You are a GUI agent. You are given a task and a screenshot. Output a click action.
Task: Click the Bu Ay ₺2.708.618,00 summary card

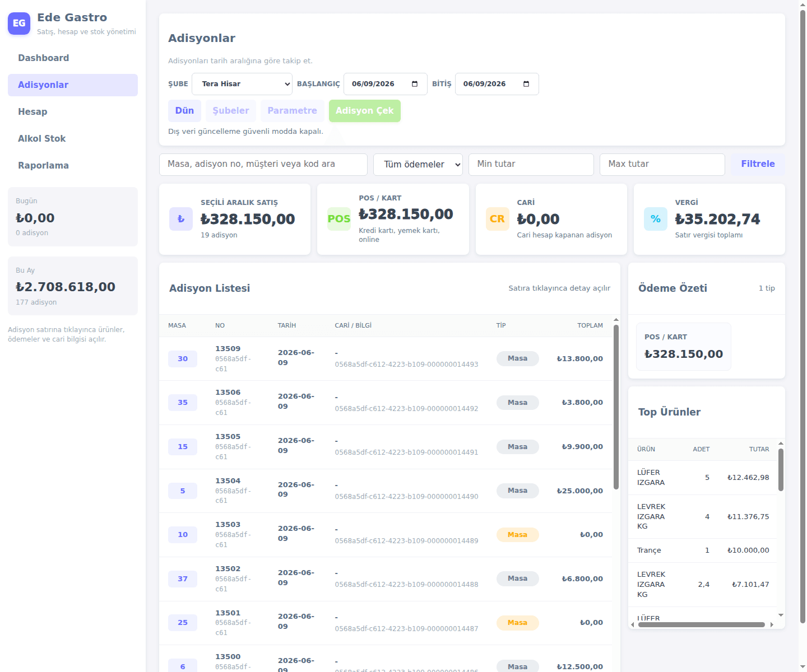pyautogui.click(x=73, y=286)
